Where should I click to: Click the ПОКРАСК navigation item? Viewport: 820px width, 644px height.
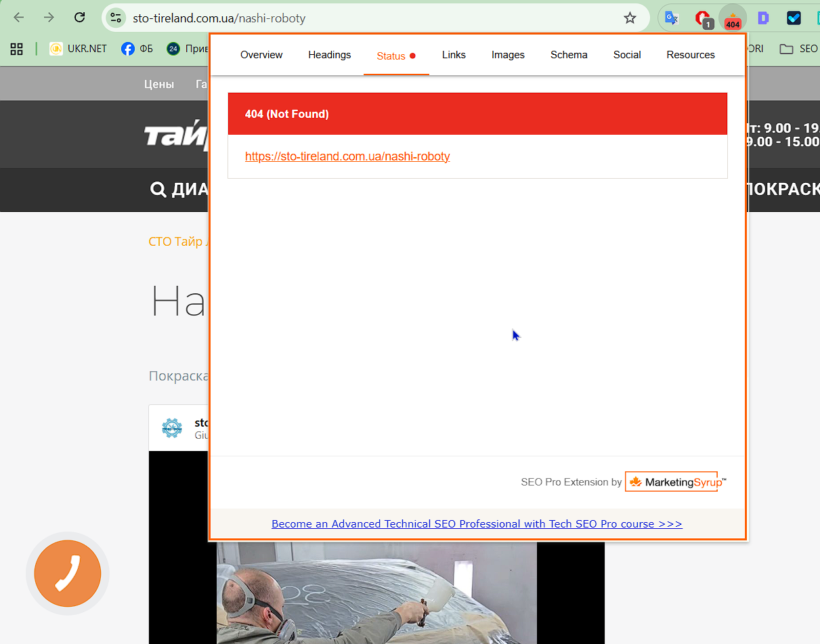(782, 190)
